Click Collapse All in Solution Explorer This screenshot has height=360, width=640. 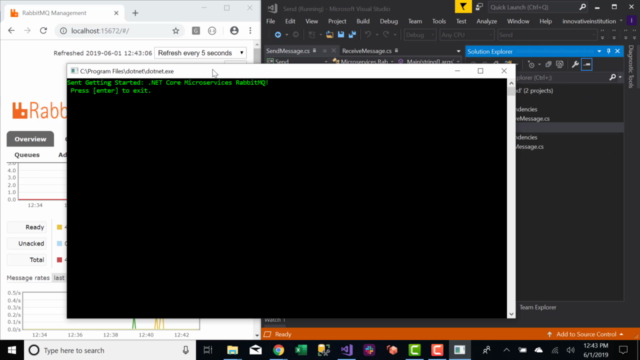(x=548, y=64)
